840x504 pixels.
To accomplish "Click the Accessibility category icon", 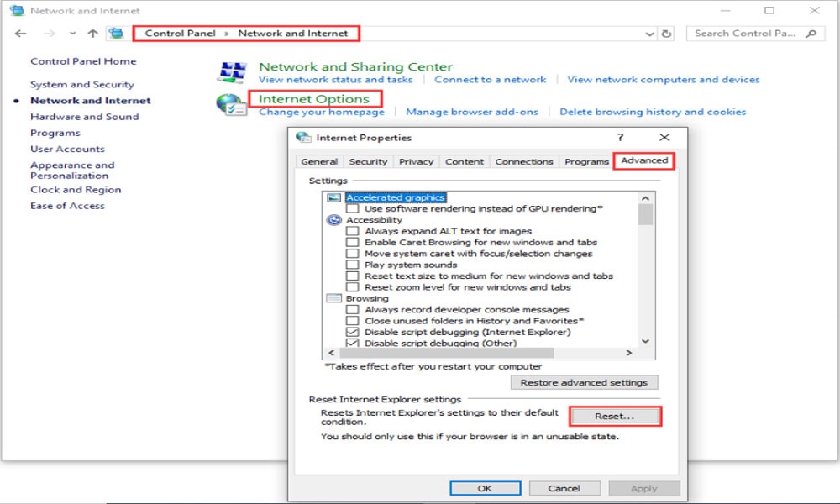I will coord(334,219).
